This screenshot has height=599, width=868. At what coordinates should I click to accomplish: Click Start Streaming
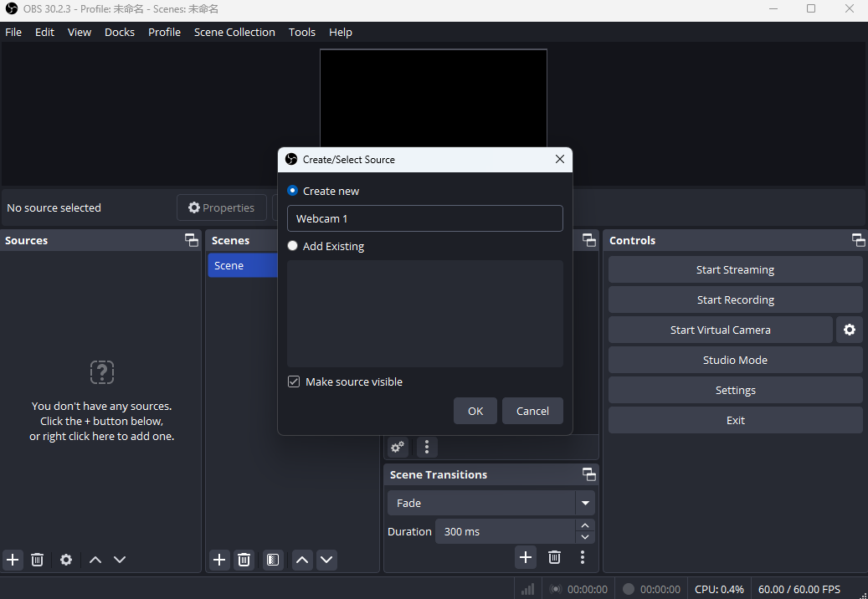pyautogui.click(x=735, y=270)
